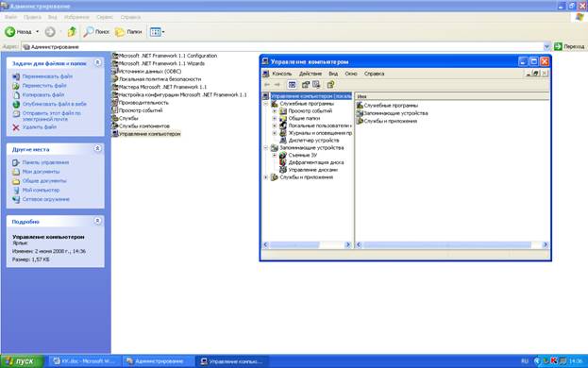The image size is (588, 368).
Task: Click the Диспетчер устройств tree icon
Action: (283, 141)
